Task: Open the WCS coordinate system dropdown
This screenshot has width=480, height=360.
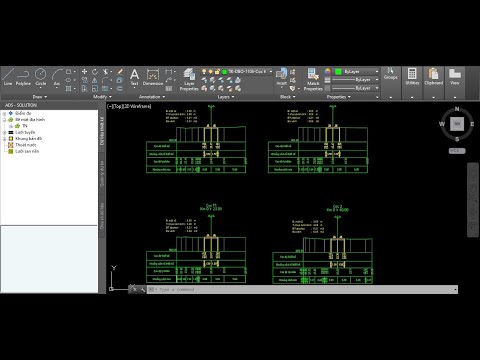Action: tap(457, 151)
